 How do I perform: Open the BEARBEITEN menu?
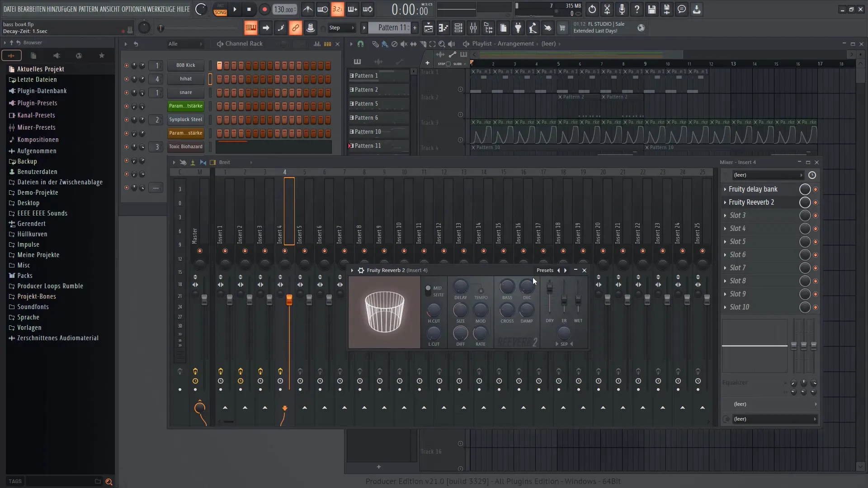(x=31, y=9)
